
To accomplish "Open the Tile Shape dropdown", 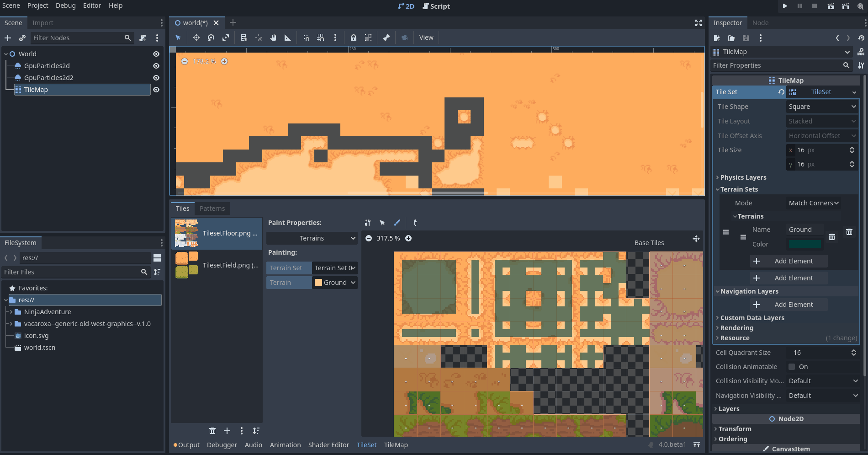I will pos(821,106).
